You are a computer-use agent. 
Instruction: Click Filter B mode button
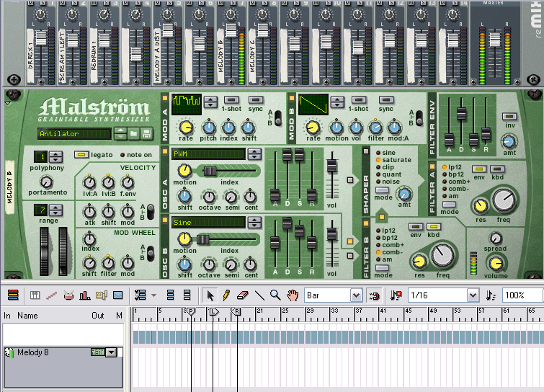click(382, 267)
